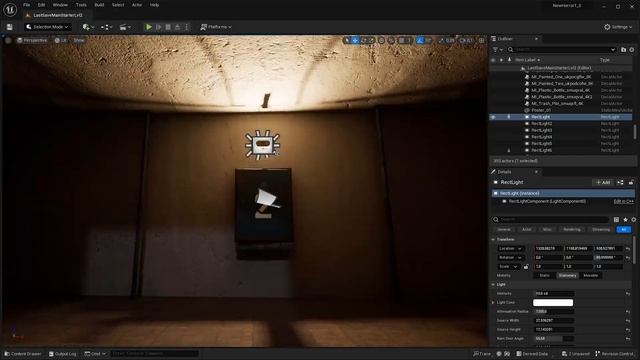Screen dimensions: 640x360
Task: Click the Edit in C++ link
Action: [x=623, y=202]
